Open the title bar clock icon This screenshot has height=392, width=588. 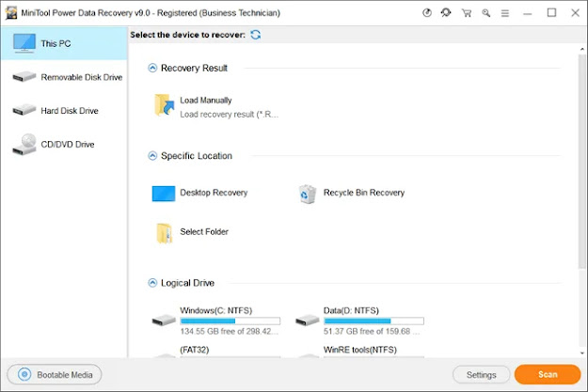[427, 13]
